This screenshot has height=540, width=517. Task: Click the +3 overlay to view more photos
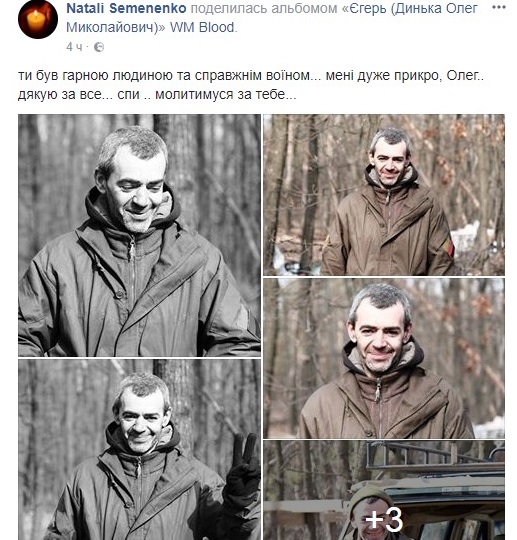384,518
